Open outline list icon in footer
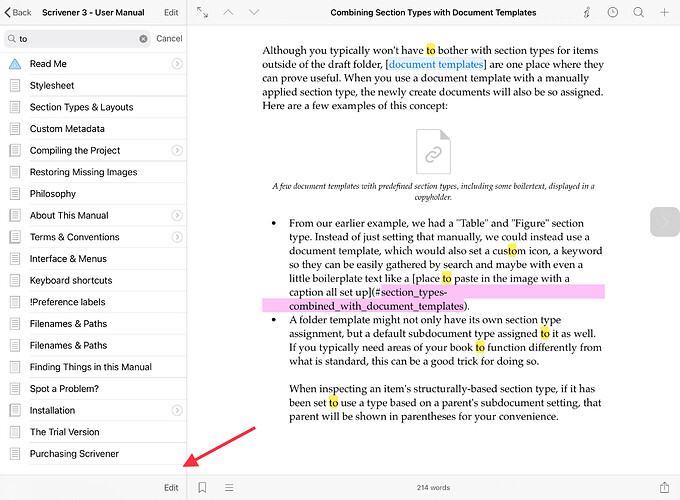Viewport: 680px width, 500px height. click(229, 488)
